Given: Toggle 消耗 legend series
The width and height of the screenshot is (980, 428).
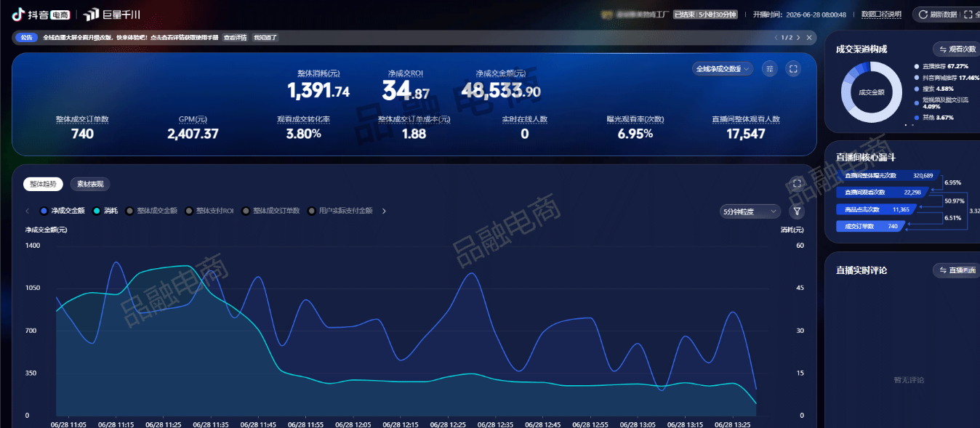Looking at the screenshot, I should (x=105, y=211).
